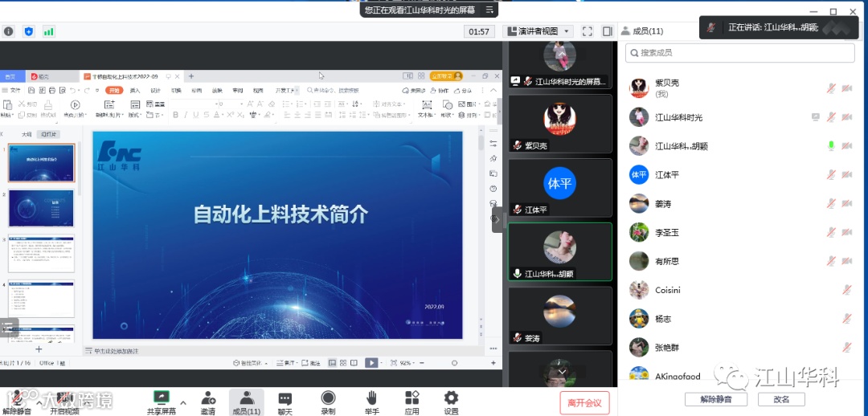This screenshot has height=416, width=868.
Task: Click the 搜索成员 search field
Action: coord(740,52)
